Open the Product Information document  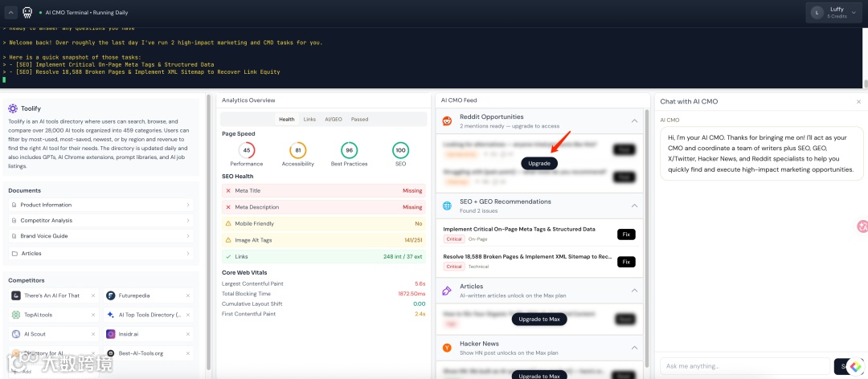[x=100, y=205]
